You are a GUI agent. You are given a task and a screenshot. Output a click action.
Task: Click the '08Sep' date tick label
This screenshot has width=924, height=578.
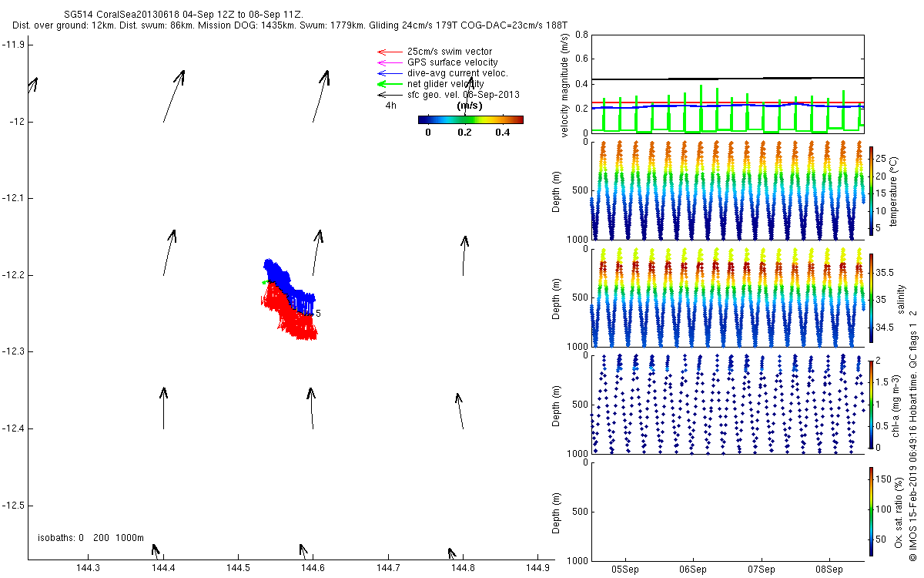830,571
